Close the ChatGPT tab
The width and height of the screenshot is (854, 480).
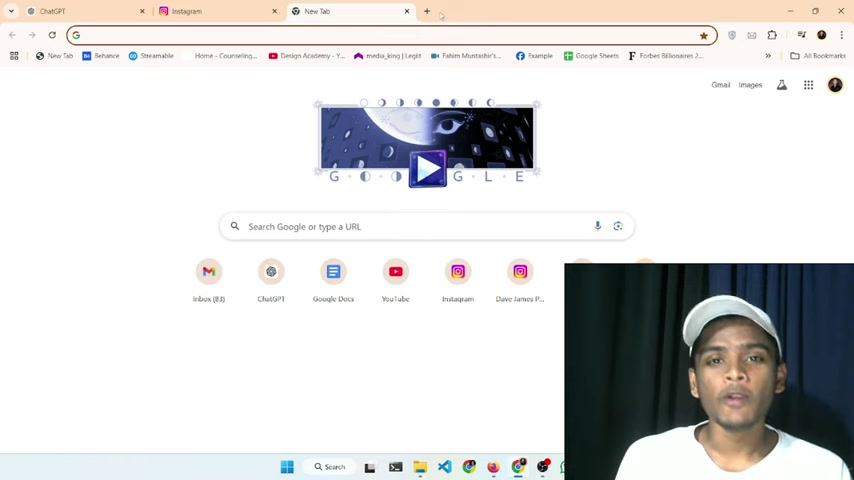coord(142,11)
